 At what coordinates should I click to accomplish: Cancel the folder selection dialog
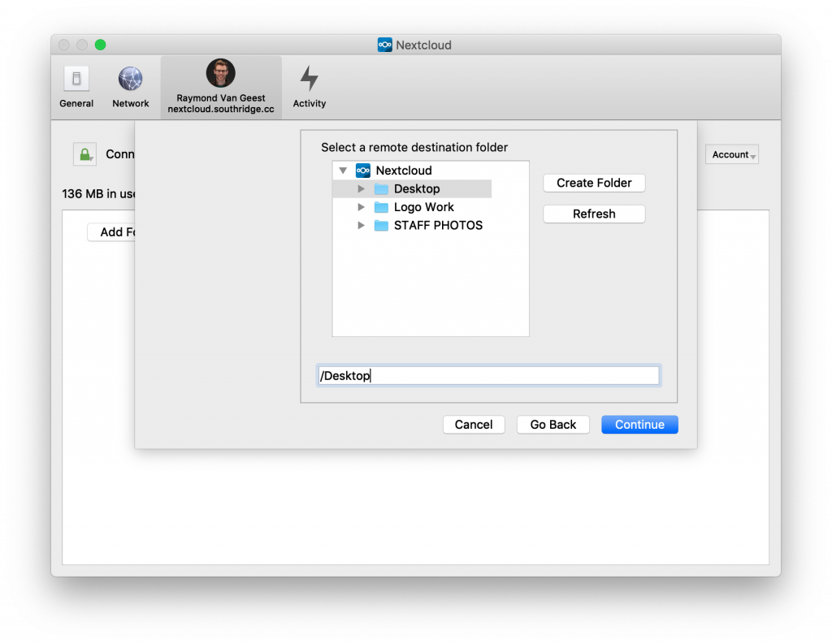pyautogui.click(x=474, y=425)
